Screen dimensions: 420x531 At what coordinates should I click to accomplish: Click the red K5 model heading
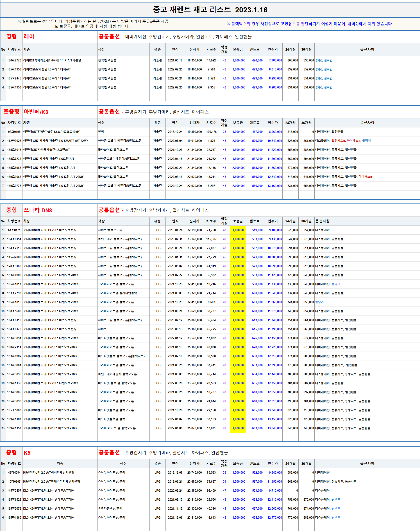27,453
